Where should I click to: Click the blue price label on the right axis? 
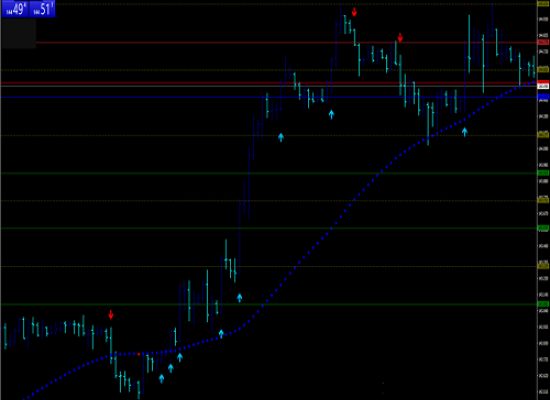tap(543, 96)
